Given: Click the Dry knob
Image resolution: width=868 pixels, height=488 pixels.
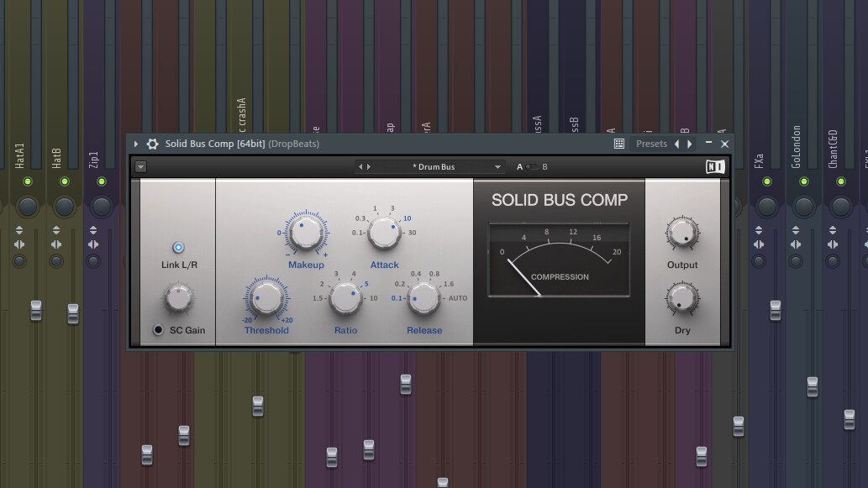Looking at the screenshot, I should coord(682,298).
